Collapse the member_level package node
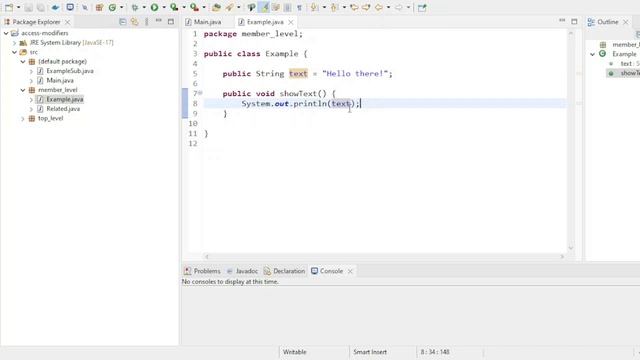640x360 pixels. click(23, 90)
